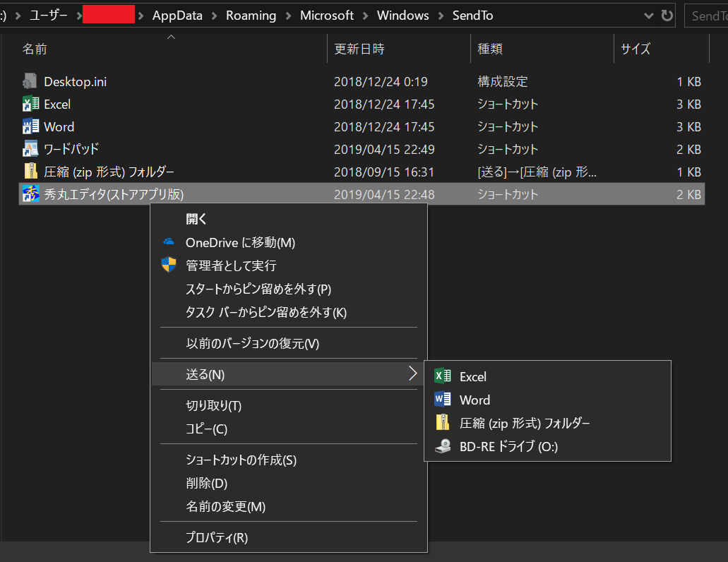Select the ワードパッド file name
728x562 pixels.
click(71, 149)
